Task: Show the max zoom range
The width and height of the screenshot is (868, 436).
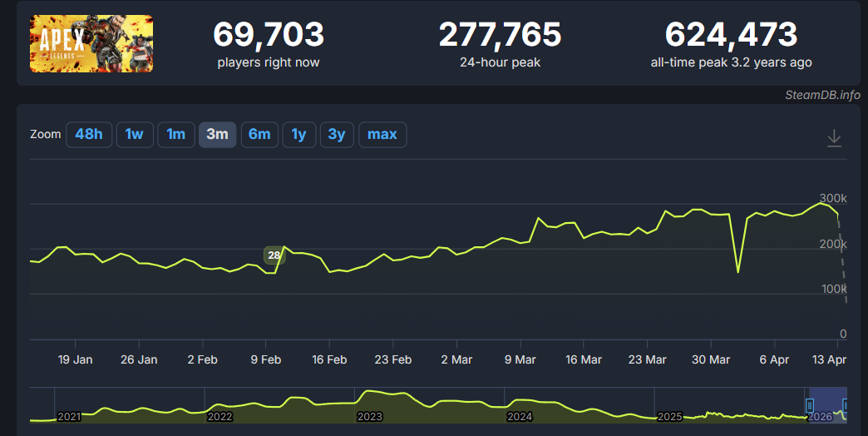Action: [382, 135]
